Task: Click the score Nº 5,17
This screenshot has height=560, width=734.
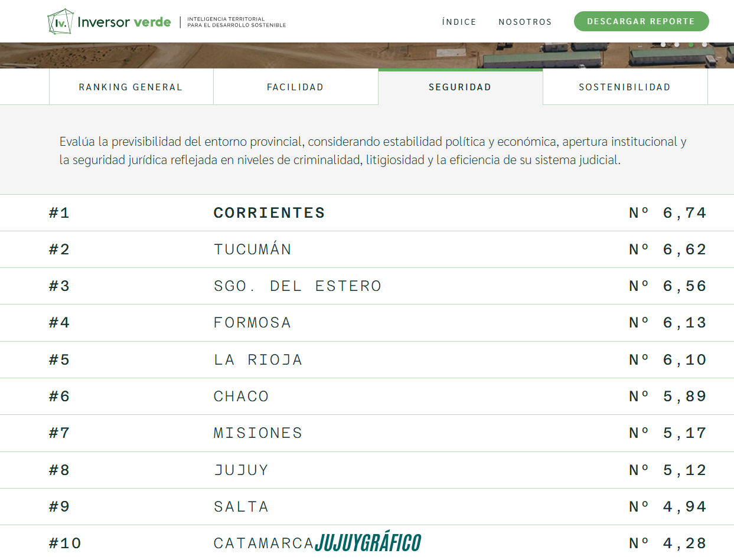Action: click(x=668, y=433)
